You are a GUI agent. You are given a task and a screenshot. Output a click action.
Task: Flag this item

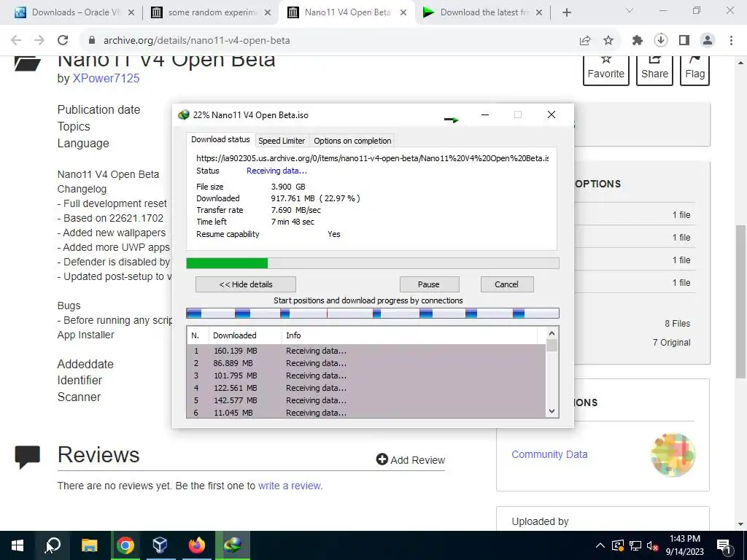pos(694,69)
